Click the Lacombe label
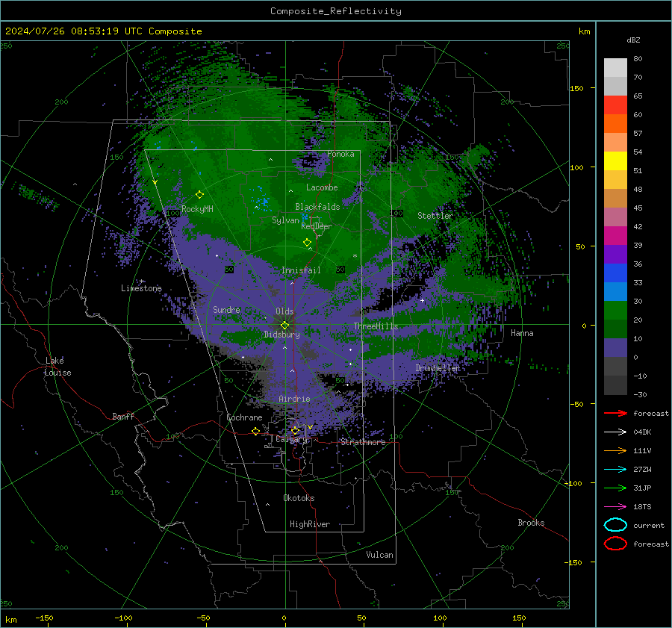Screen dimensions: 672x628 322,187
